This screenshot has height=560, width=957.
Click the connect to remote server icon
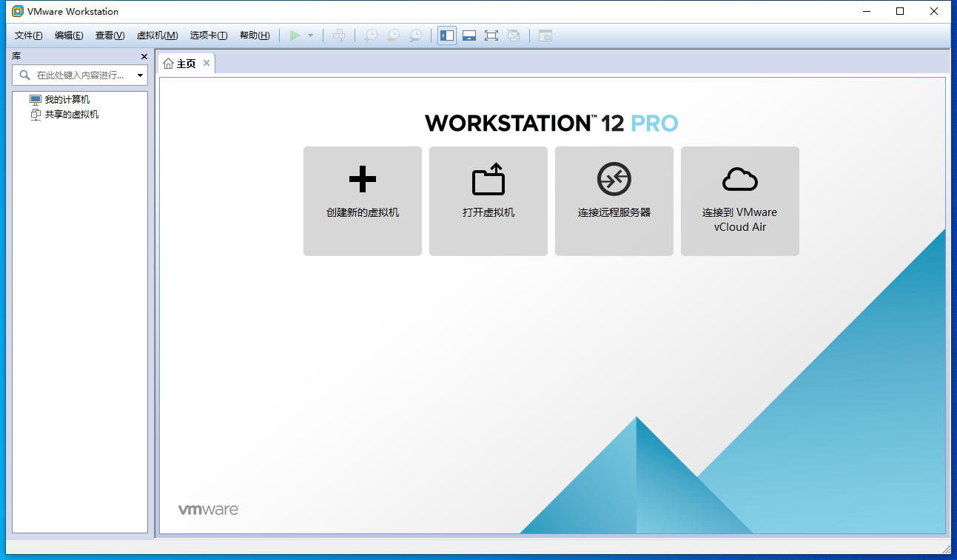tap(614, 179)
